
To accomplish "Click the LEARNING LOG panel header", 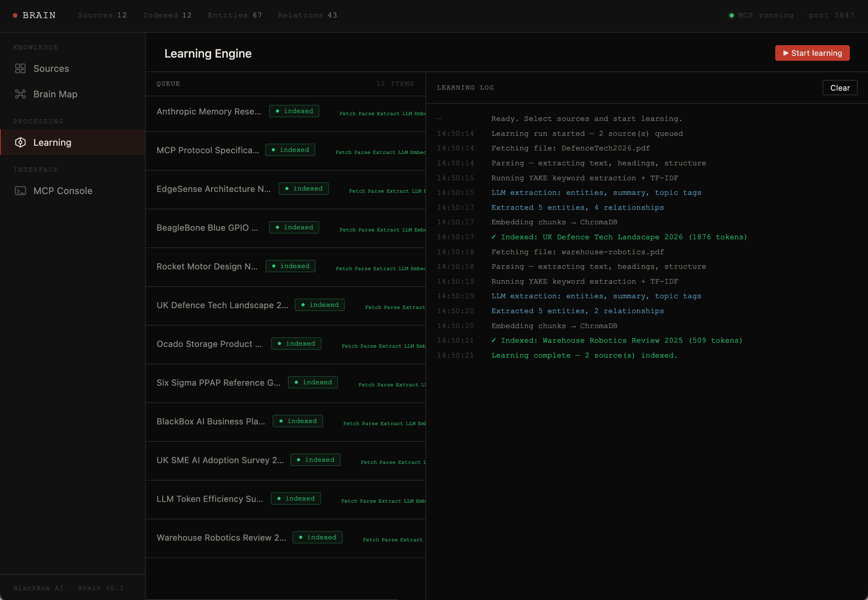I will click(x=465, y=87).
